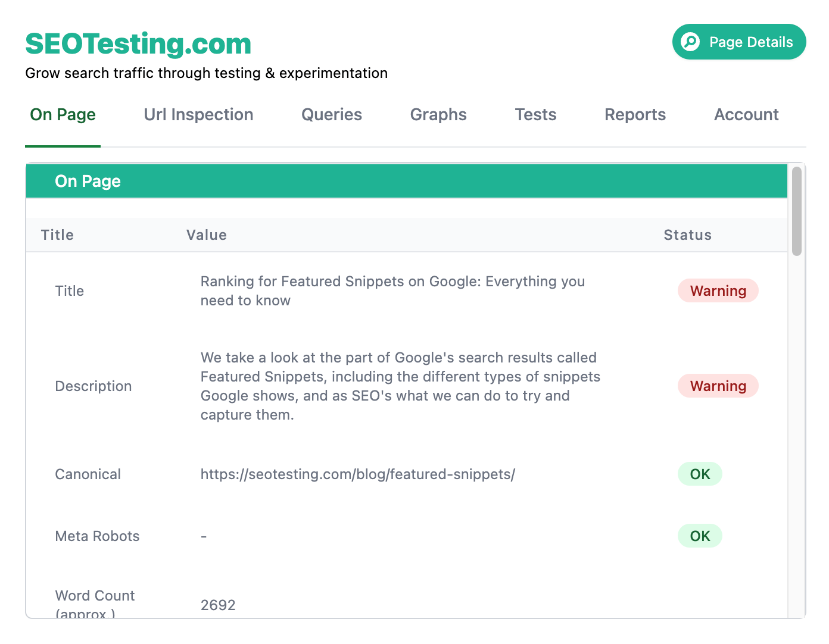Click the 'Meta Robots' row label
Image resolution: width=829 pixels, height=644 pixels.
pyautogui.click(x=97, y=536)
